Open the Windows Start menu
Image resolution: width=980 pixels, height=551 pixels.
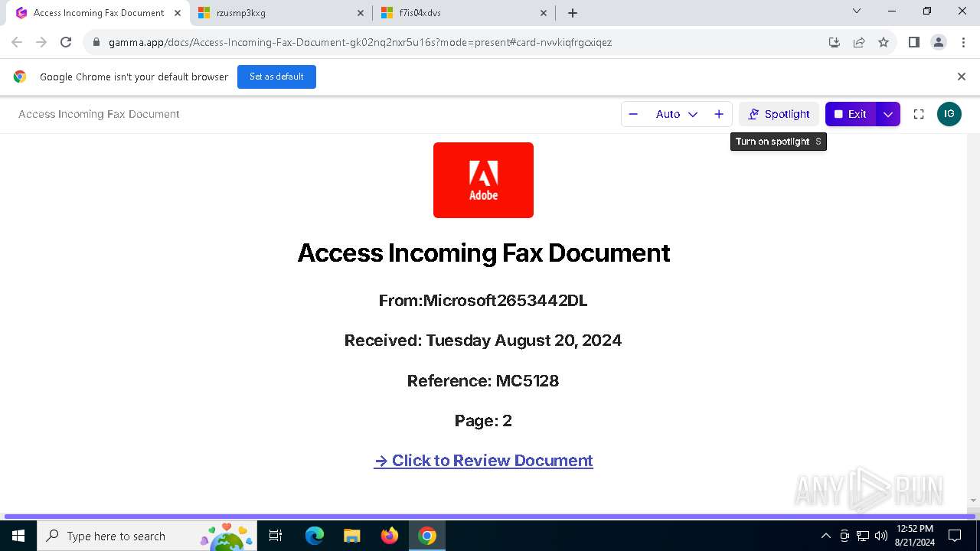click(x=18, y=536)
